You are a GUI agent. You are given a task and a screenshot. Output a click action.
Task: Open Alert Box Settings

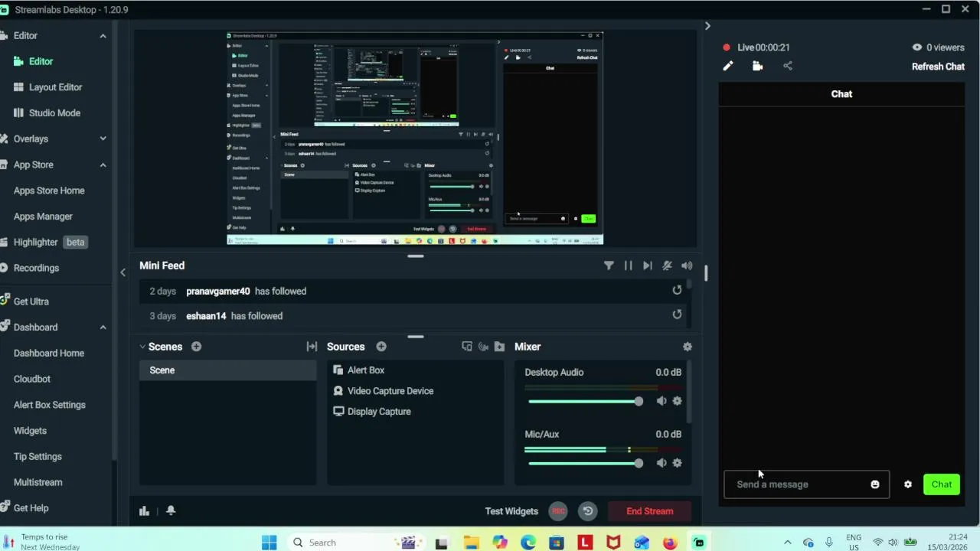point(50,405)
